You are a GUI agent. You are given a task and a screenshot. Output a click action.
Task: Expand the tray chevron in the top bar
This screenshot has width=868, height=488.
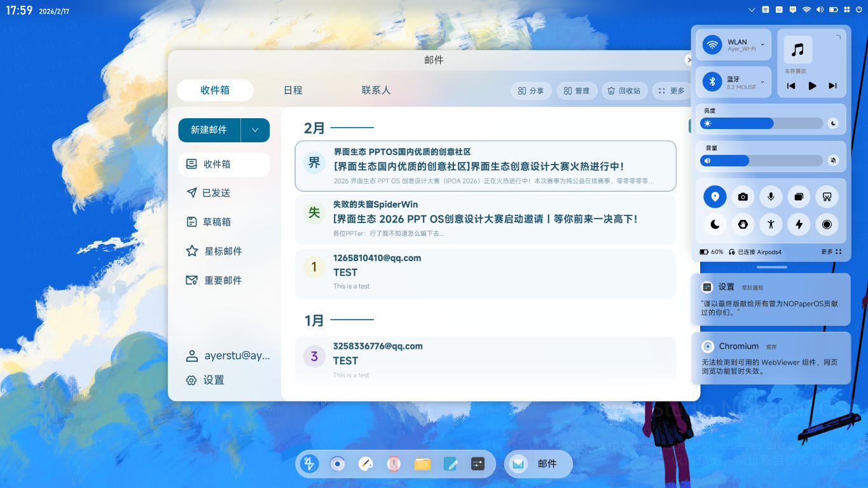pos(752,10)
